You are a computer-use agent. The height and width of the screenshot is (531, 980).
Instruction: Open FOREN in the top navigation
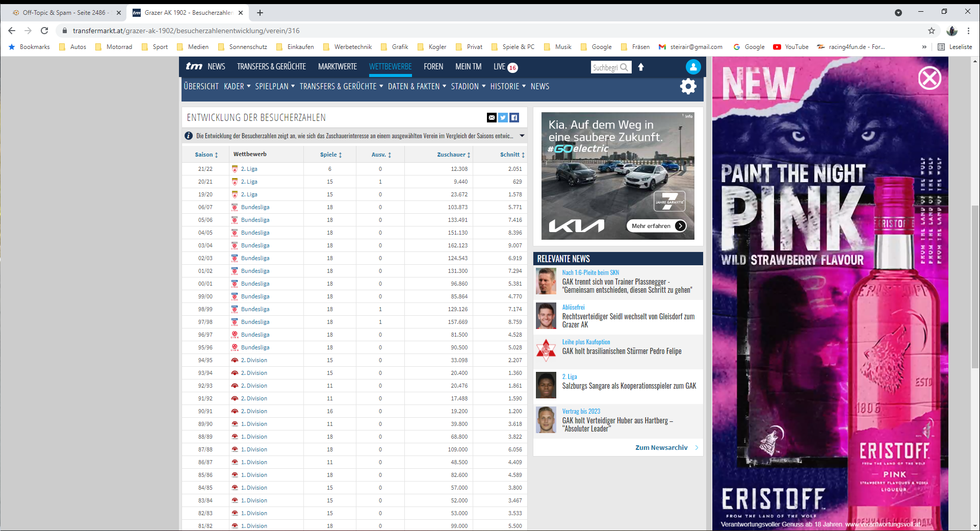point(433,66)
